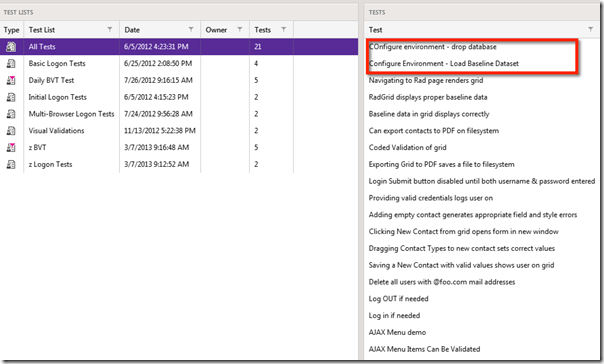Select test Providing valid credentials logs user on

(x=431, y=198)
